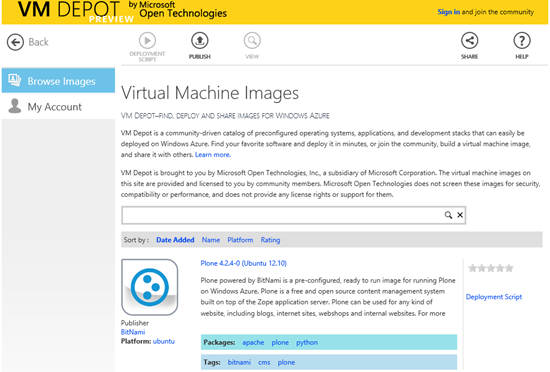Click the My Account person icon
This screenshot has height=372, width=550.
coord(15,106)
